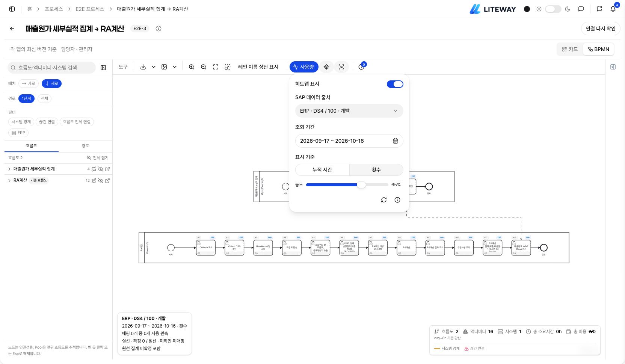Open the calendar date picker
This screenshot has width=625, height=364.
click(396, 141)
